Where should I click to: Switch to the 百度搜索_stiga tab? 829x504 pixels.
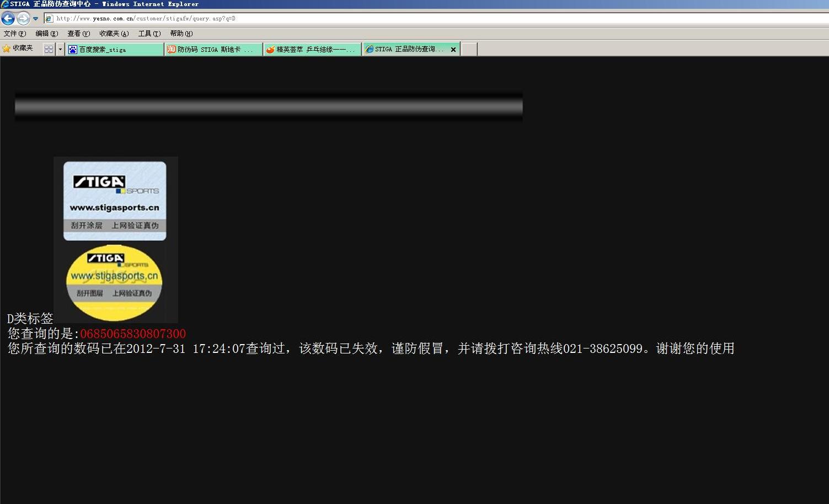coord(114,50)
